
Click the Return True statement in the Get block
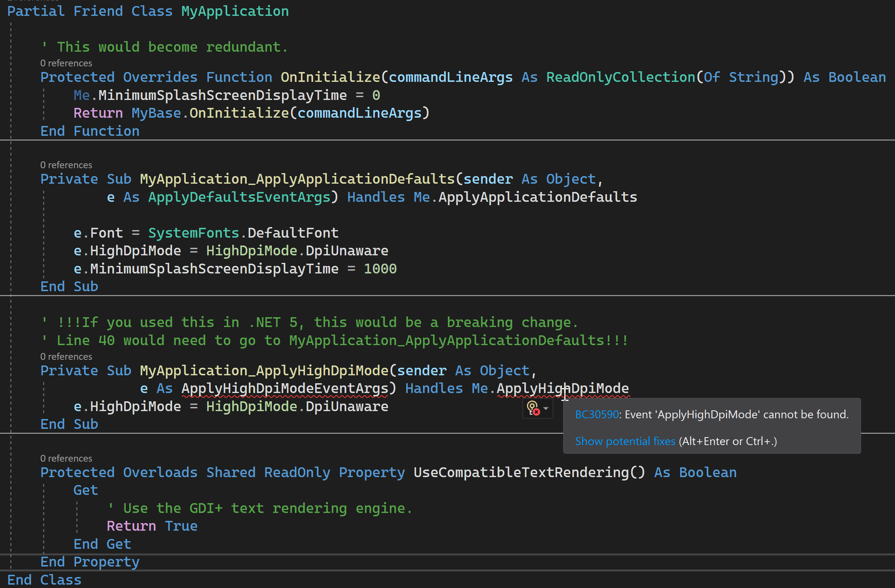pos(152,526)
